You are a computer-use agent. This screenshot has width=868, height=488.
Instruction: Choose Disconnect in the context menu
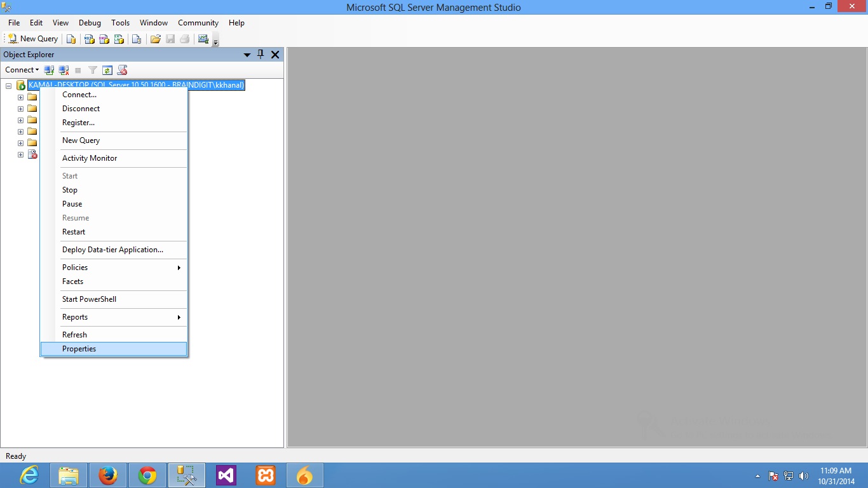click(114, 109)
